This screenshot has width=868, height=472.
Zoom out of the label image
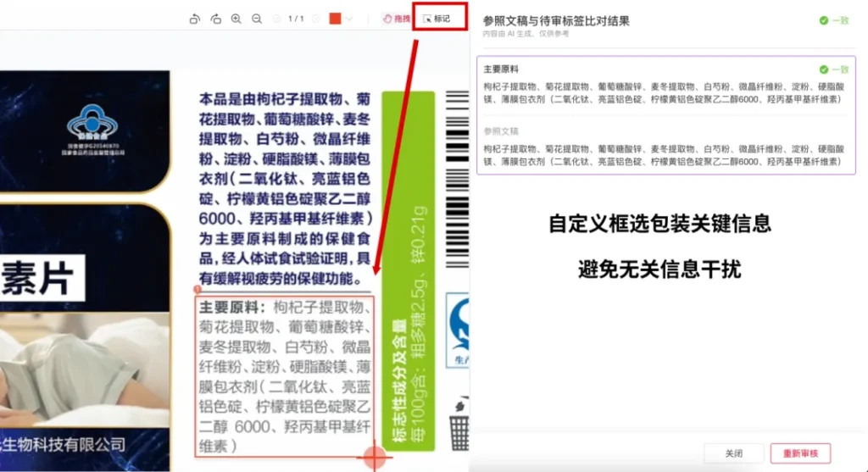point(257,19)
